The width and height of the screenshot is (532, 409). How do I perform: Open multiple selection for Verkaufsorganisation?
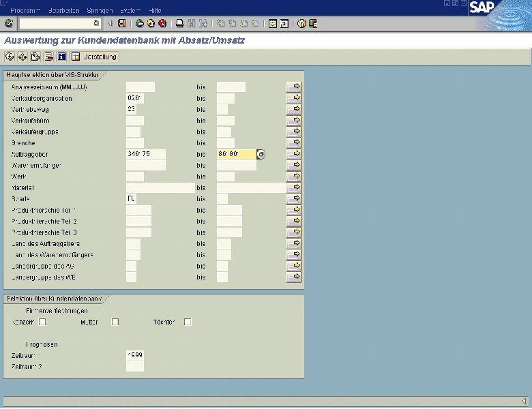tap(294, 98)
